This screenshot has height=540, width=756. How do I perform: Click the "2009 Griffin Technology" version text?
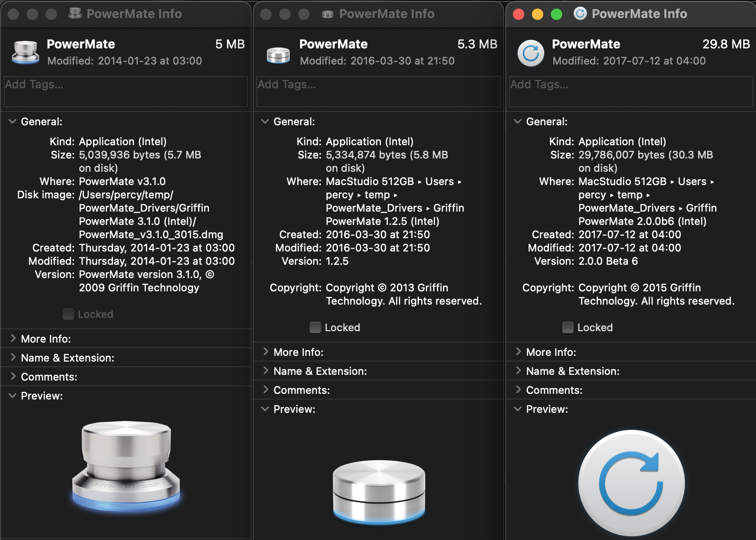[x=139, y=288]
